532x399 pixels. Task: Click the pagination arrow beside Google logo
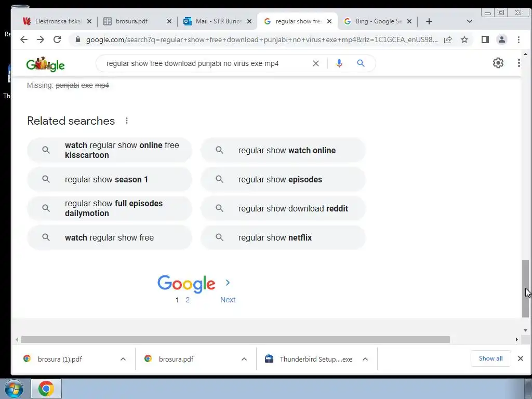point(228,283)
